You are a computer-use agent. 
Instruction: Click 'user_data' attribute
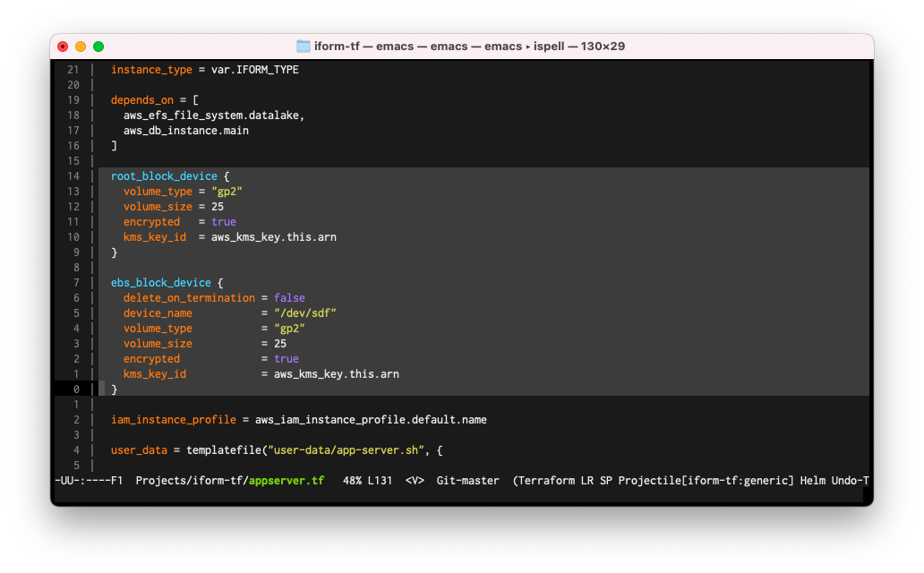click(139, 450)
